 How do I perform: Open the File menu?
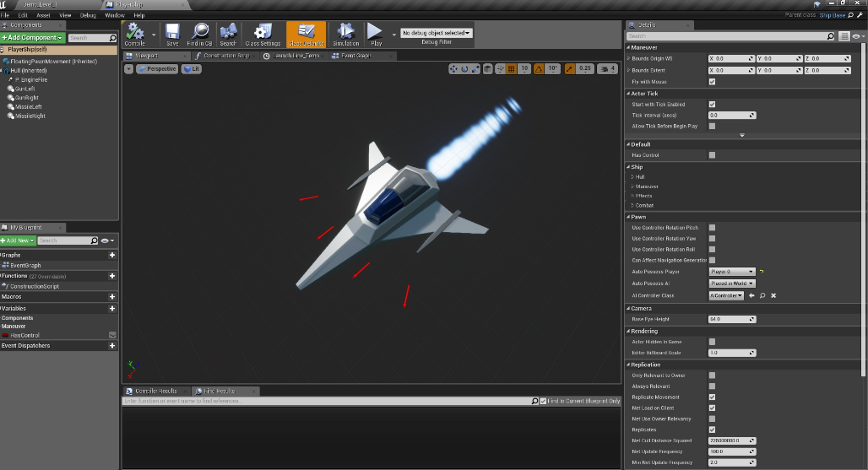(x=5, y=15)
